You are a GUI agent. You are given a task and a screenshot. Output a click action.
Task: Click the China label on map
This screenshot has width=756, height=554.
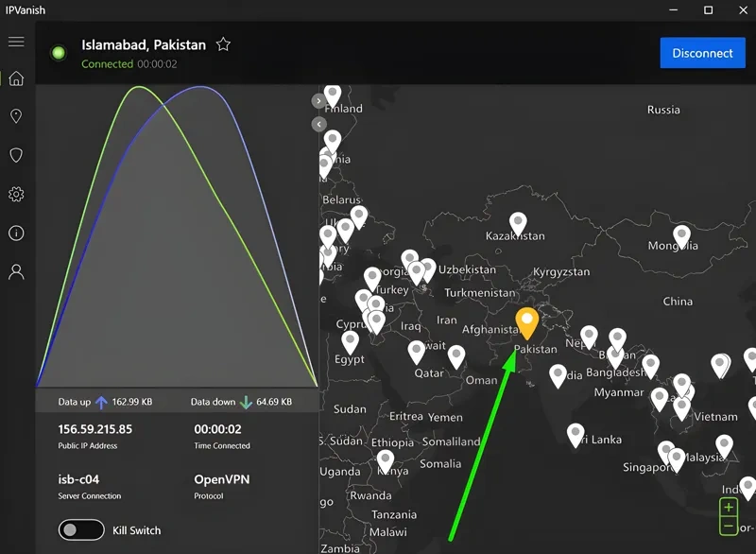pyautogui.click(x=678, y=302)
